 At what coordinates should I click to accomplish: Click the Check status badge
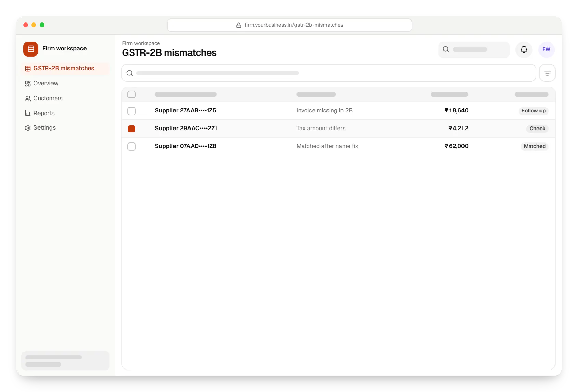537,129
